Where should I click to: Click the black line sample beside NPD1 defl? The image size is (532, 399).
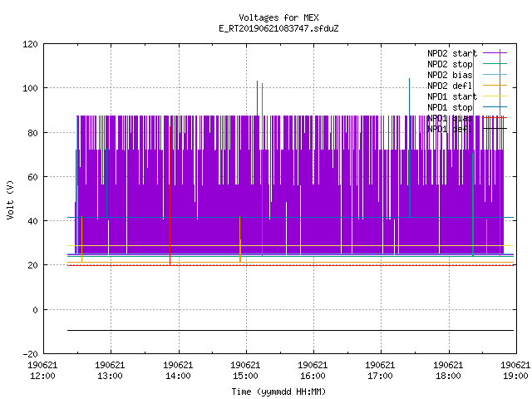coord(495,129)
